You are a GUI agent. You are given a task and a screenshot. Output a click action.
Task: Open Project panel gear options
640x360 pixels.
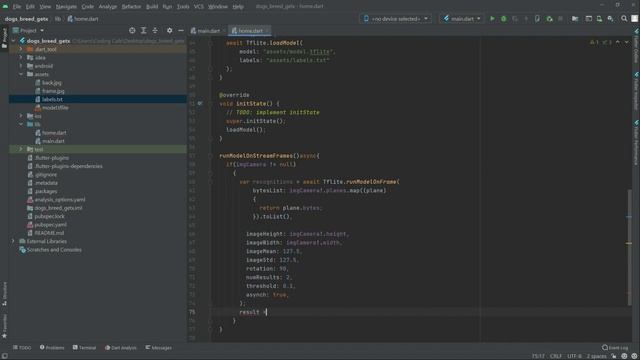pyautogui.click(x=169, y=31)
